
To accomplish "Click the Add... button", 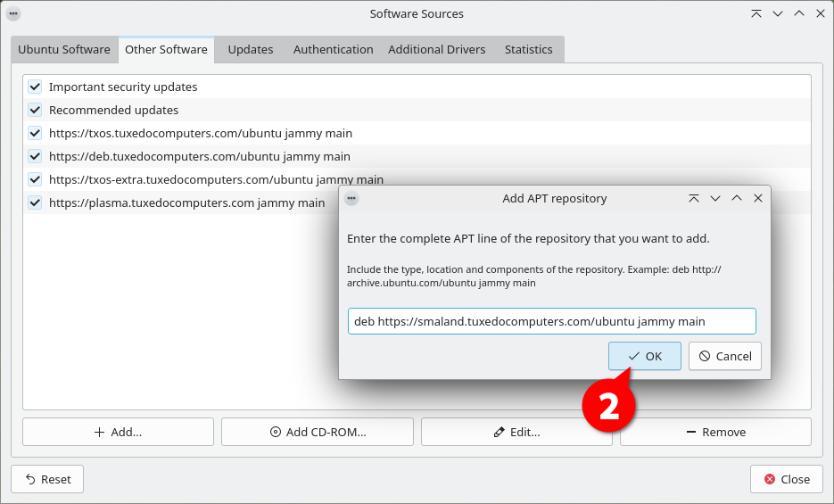I will (118, 432).
